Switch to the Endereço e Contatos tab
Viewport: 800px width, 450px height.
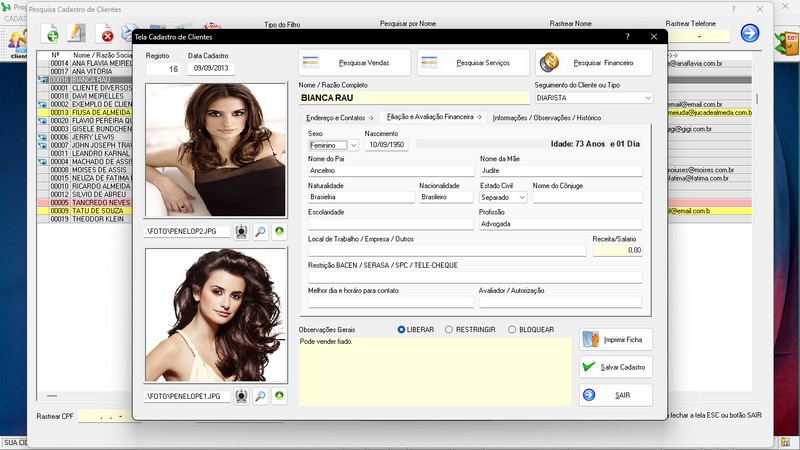[x=339, y=118]
